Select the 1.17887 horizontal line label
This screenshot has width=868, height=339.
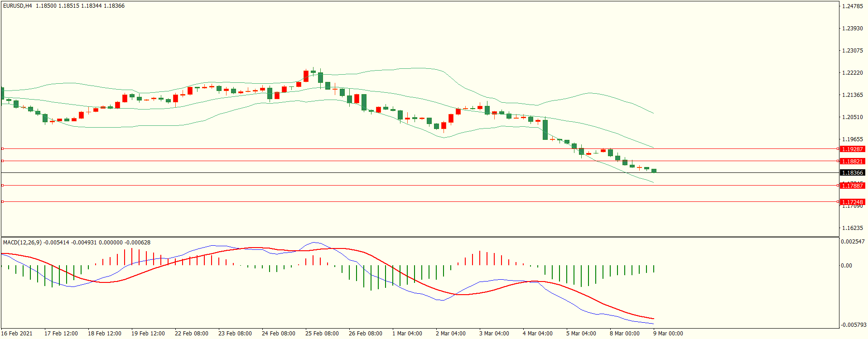[x=852, y=186]
